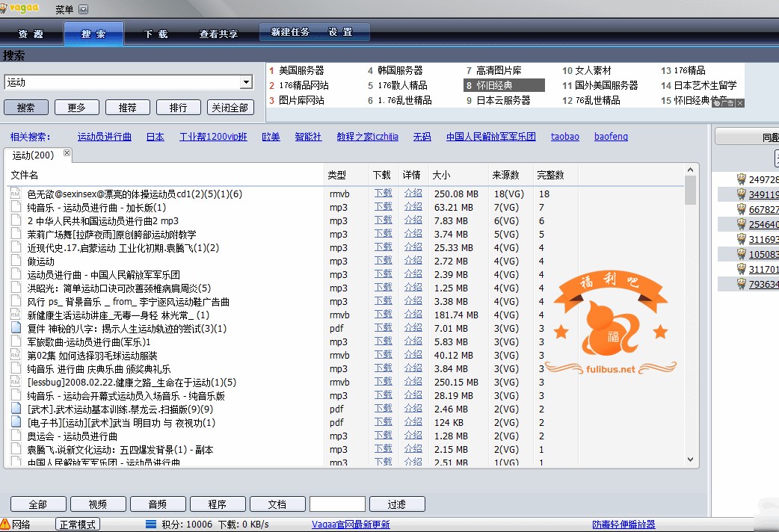The image size is (779, 532).
Task: Click the network warning status icon
Action: pyautogui.click(x=5, y=525)
